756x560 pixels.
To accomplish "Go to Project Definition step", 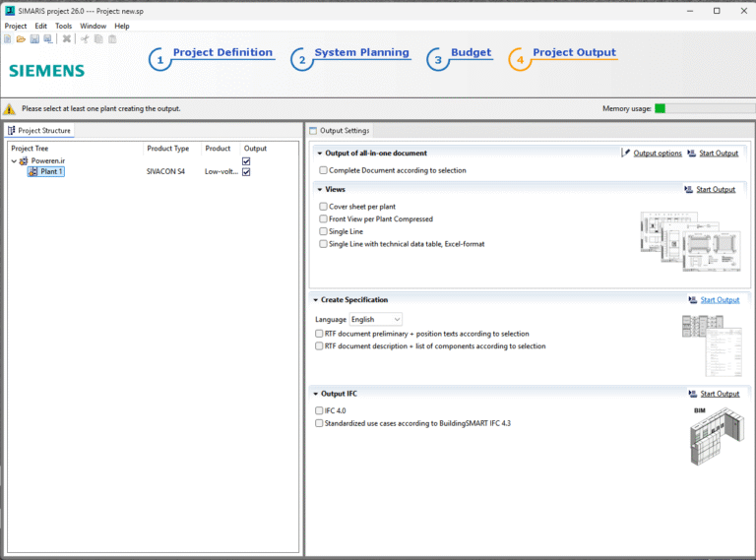I will [222, 52].
